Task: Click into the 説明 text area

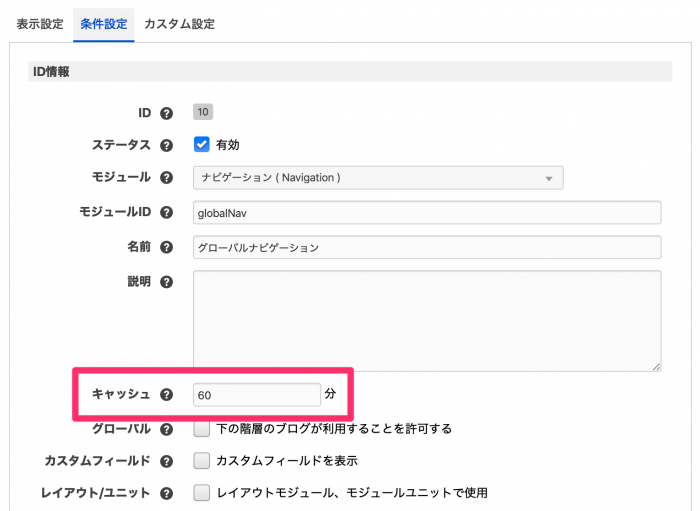Action: [426, 320]
